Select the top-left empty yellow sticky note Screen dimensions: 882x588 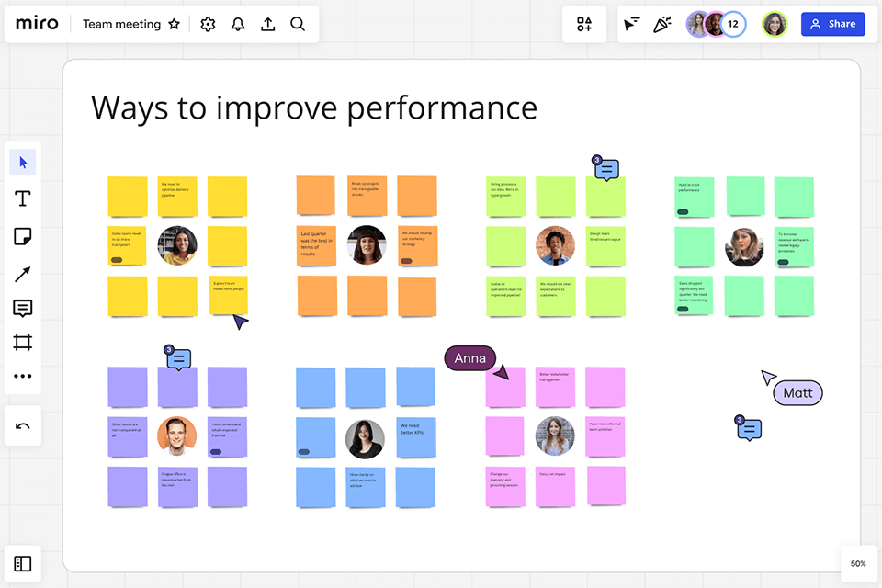pyautogui.click(x=128, y=197)
